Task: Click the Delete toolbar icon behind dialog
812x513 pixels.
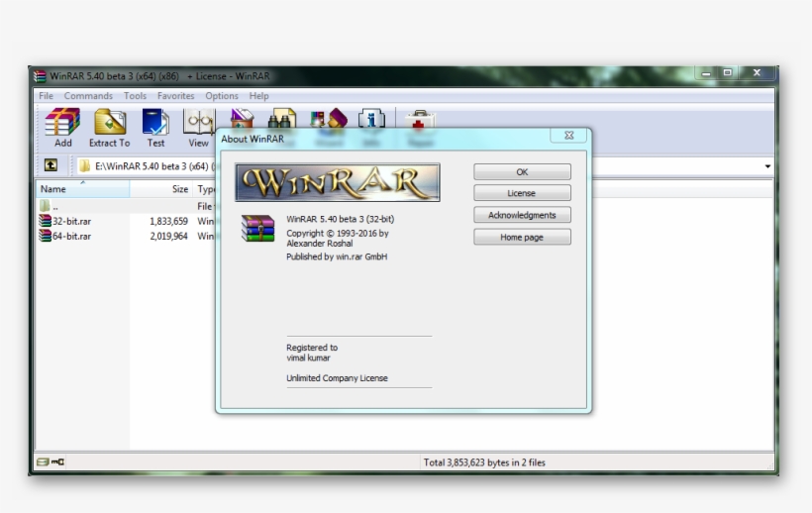Action: tap(242, 118)
